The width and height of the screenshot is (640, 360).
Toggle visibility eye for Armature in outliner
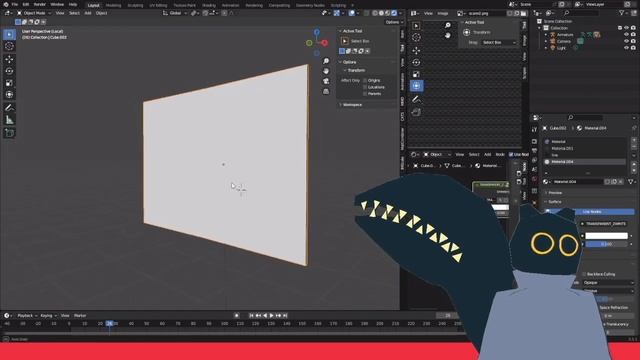tap(626, 35)
